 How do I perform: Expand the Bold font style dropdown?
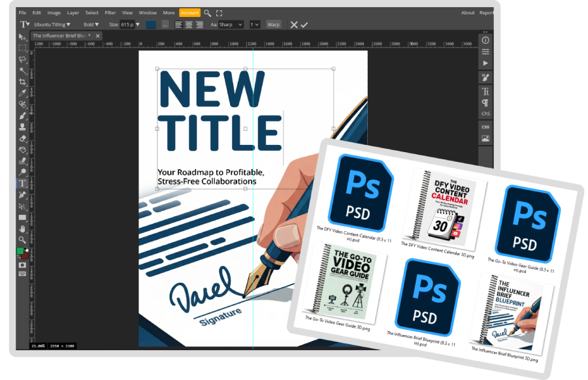[x=91, y=25]
